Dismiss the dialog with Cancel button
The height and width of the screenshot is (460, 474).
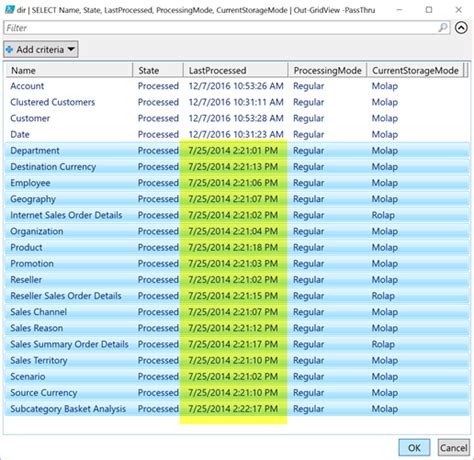(453, 447)
